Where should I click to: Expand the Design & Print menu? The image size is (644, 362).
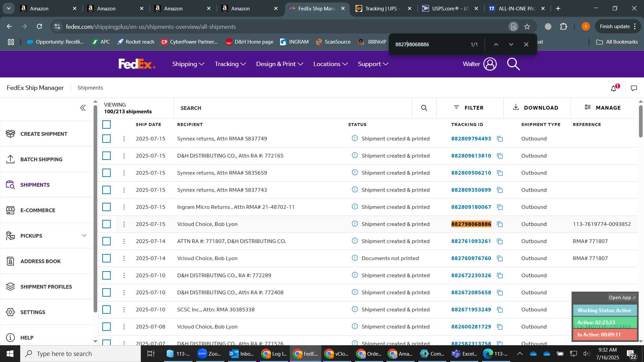point(279,64)
